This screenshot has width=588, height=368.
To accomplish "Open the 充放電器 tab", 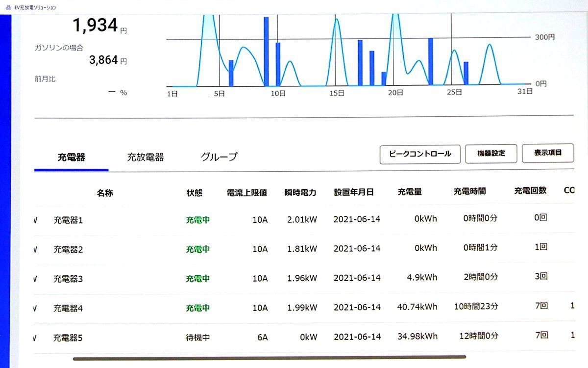I will coord(146,157).
